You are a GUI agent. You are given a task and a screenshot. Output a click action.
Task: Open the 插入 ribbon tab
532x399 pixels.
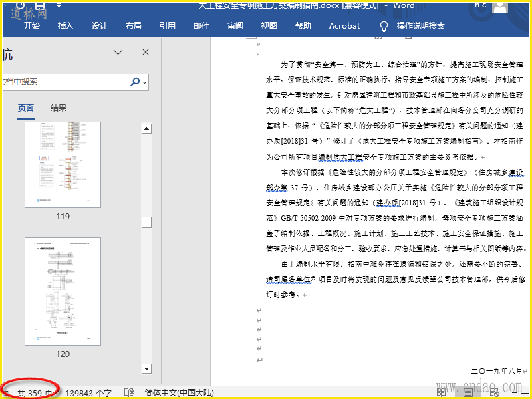pyautogui.click(x=66, y=26)
